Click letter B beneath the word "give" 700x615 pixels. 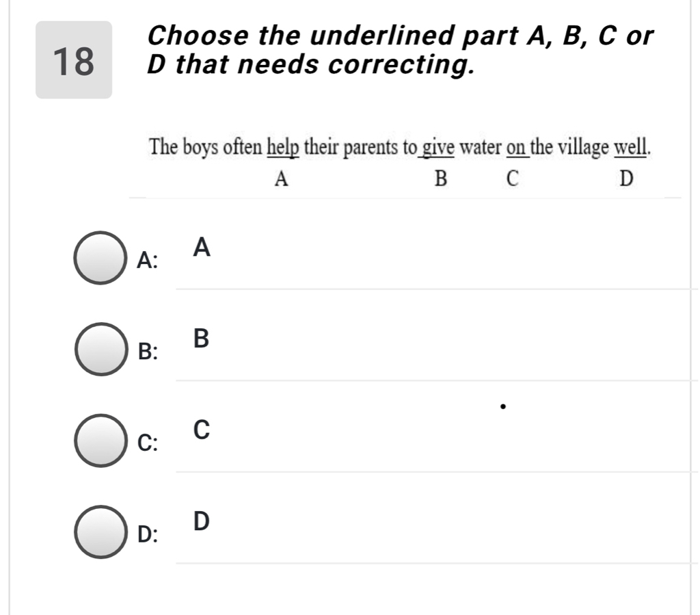click(x=441, y=179)
